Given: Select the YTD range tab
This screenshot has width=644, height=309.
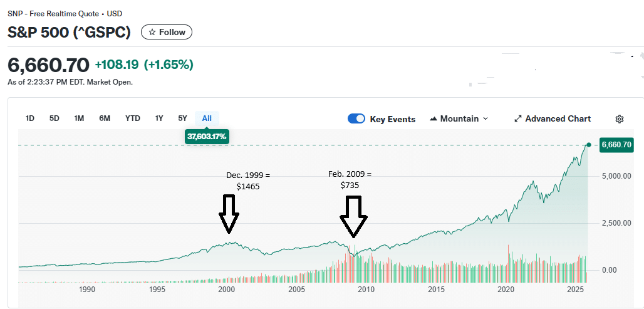Looking at the screenshot, I should coord(133,118).
